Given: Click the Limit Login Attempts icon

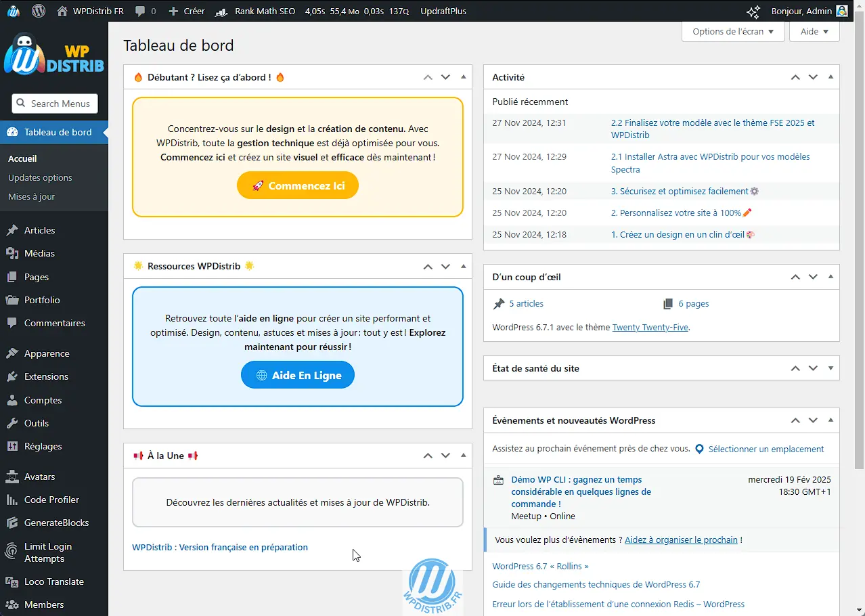Looking at the screenshot, I should pos(12,552).
